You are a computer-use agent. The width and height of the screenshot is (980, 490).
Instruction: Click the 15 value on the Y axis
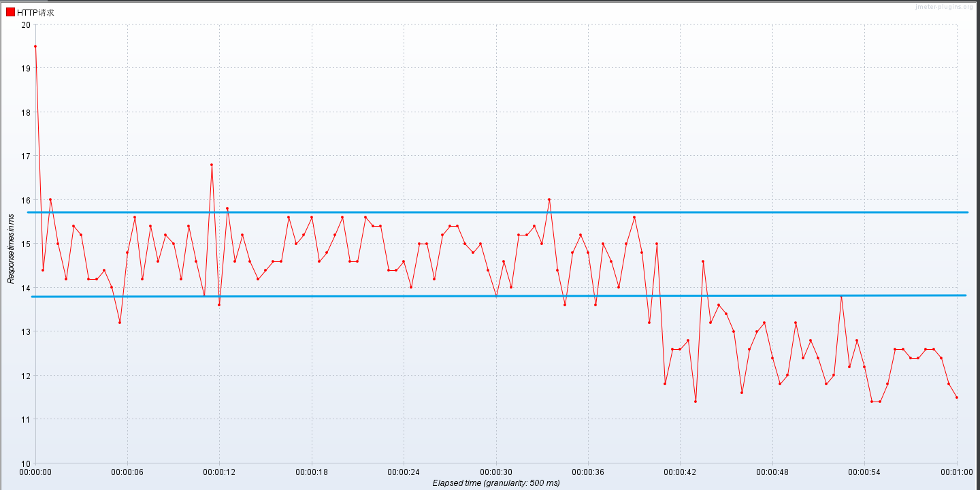[27, 244]
